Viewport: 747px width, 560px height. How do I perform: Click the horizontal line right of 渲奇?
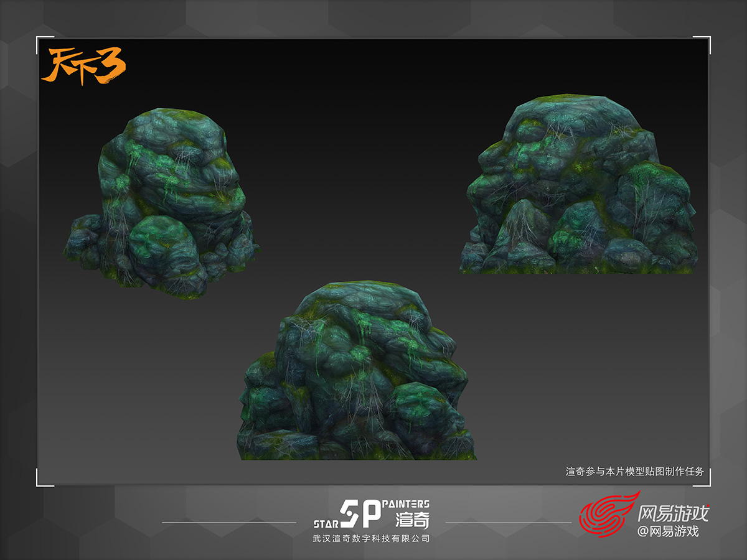coord(508,522)
